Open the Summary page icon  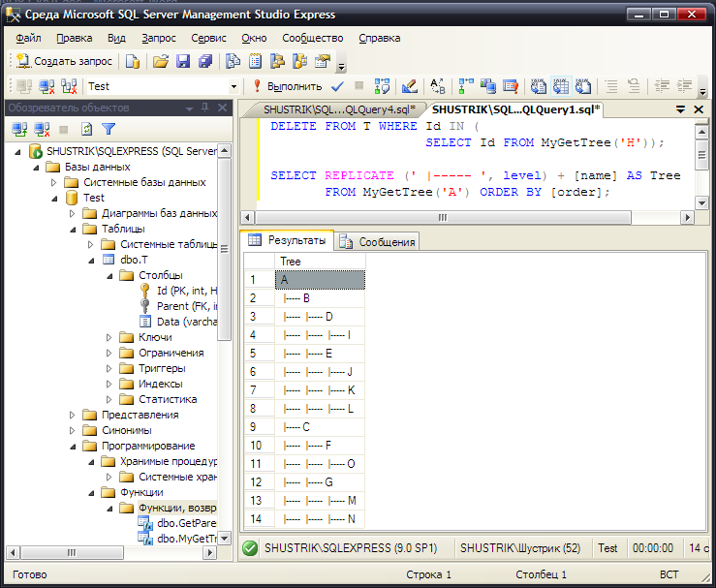pos(255,61)
